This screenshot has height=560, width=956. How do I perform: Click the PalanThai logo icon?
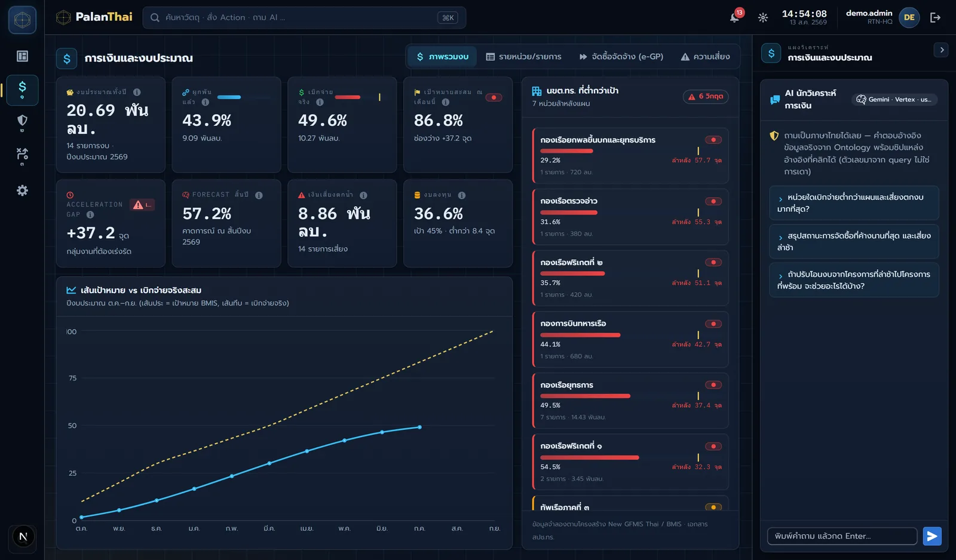coord(63,17)
